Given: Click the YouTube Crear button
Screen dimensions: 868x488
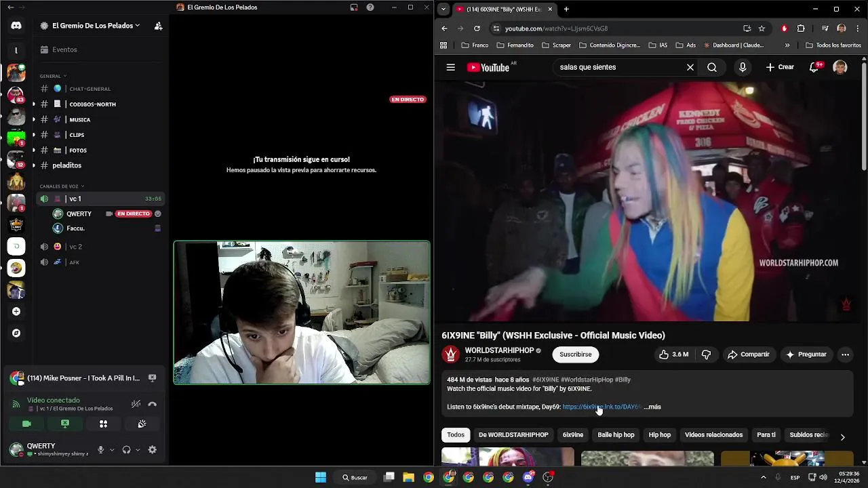Looking at the screenshot, I should coord(780,67).
